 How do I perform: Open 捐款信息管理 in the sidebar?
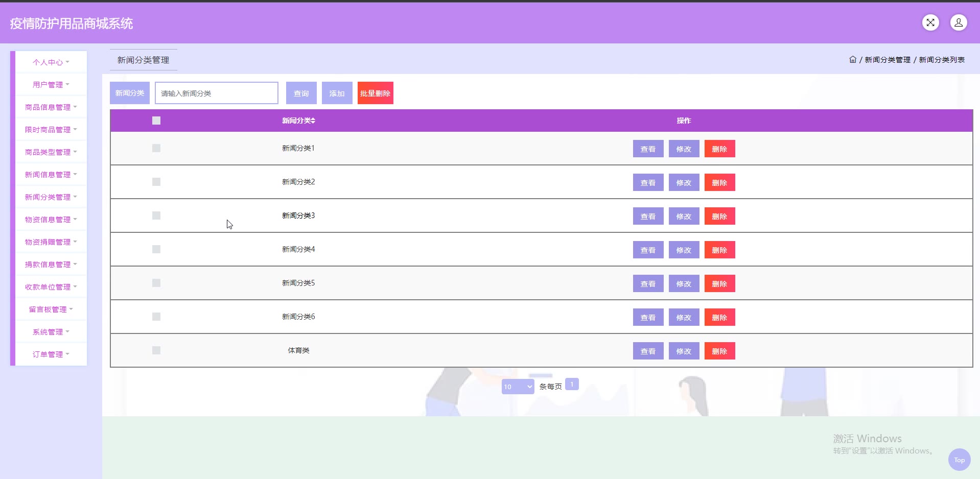51,265
